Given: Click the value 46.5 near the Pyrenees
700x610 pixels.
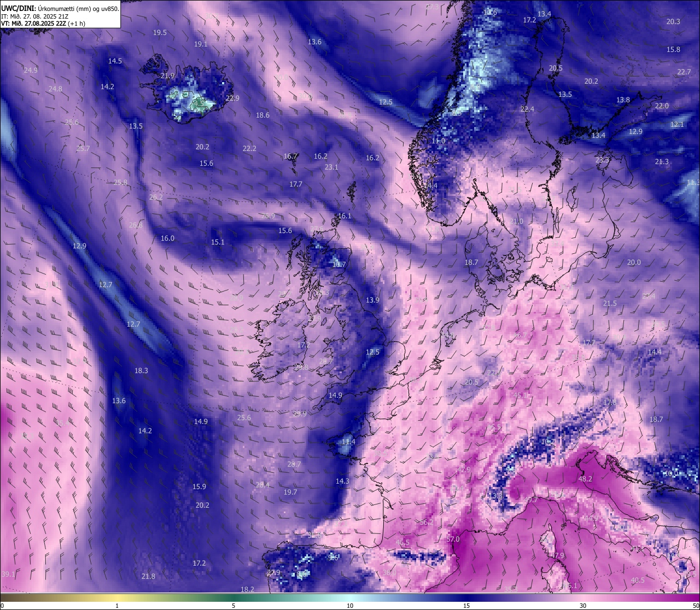Looking at the screenshot, I should point(402,543).
